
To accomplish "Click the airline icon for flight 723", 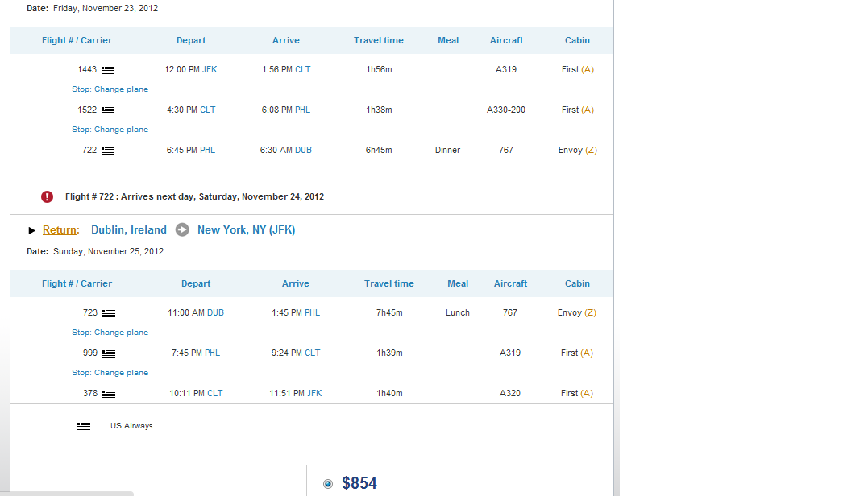I will tap(109, 313).
